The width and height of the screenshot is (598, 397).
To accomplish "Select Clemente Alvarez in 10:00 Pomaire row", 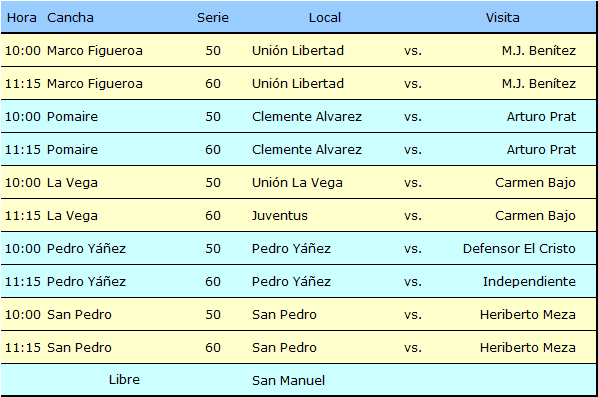I will [x=307, y=116].
